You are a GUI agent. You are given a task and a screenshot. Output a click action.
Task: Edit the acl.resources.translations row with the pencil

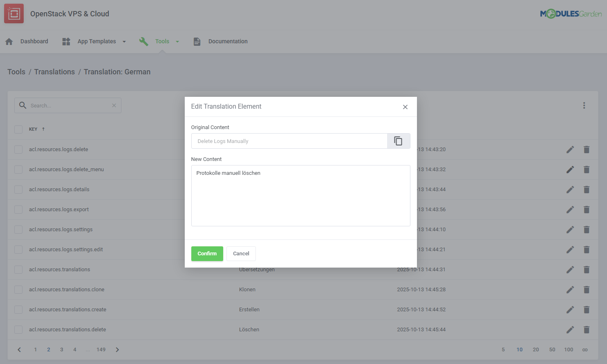(570, 269)
